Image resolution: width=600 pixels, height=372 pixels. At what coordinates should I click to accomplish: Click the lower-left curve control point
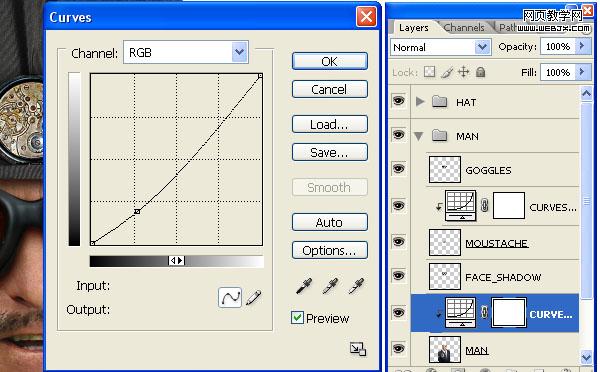pos(137,211)
